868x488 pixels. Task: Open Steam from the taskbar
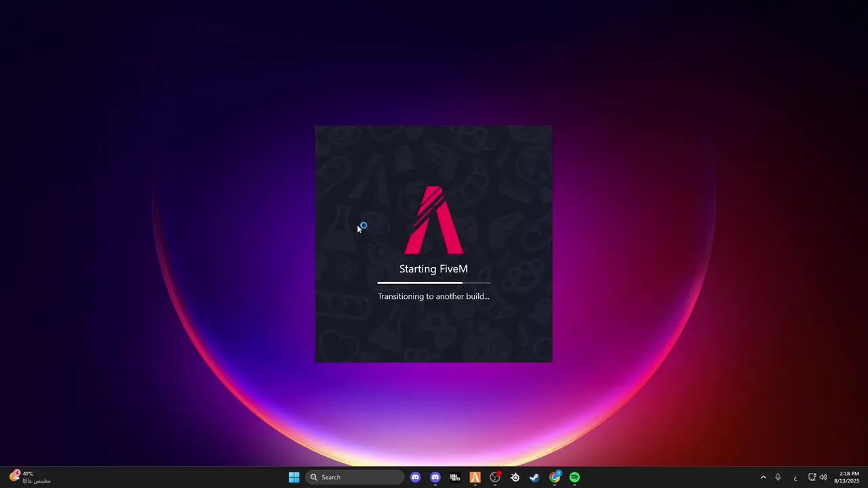[x=534, y=477]
